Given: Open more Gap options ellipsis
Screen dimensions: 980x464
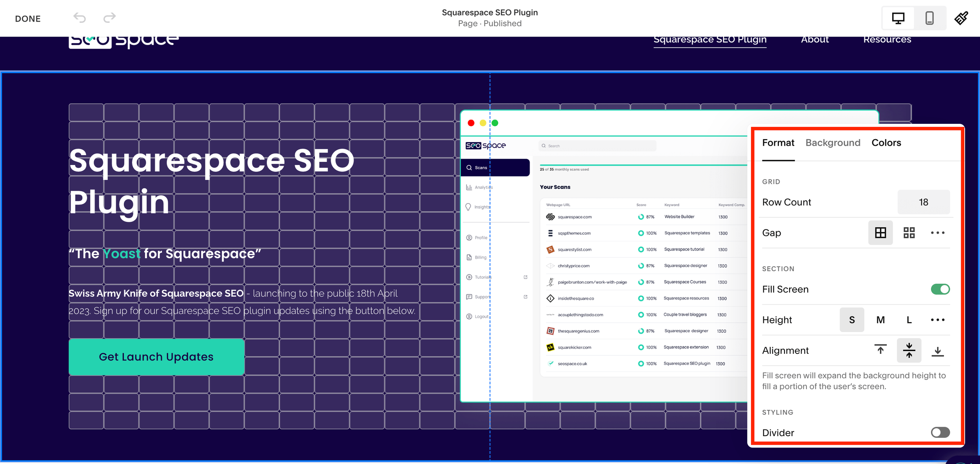Looking at the screenshot, I should click(x=938, y=233).
